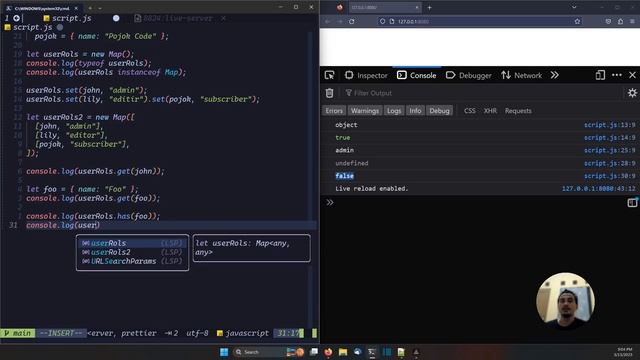Open the terminal tab dropdown arrow

click(100, 8)
